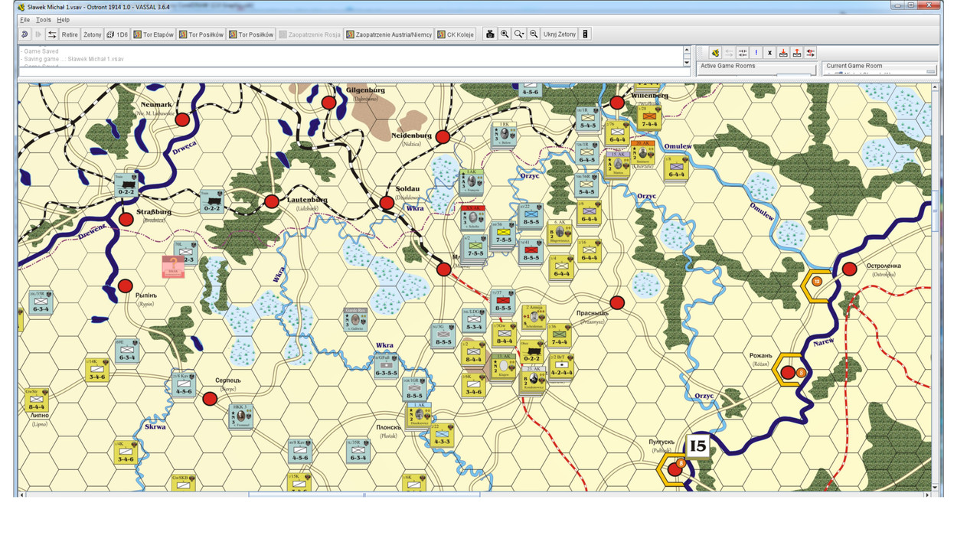Click the red up-arrow outbox icon

pyautogui.click(x=797, y=53)
